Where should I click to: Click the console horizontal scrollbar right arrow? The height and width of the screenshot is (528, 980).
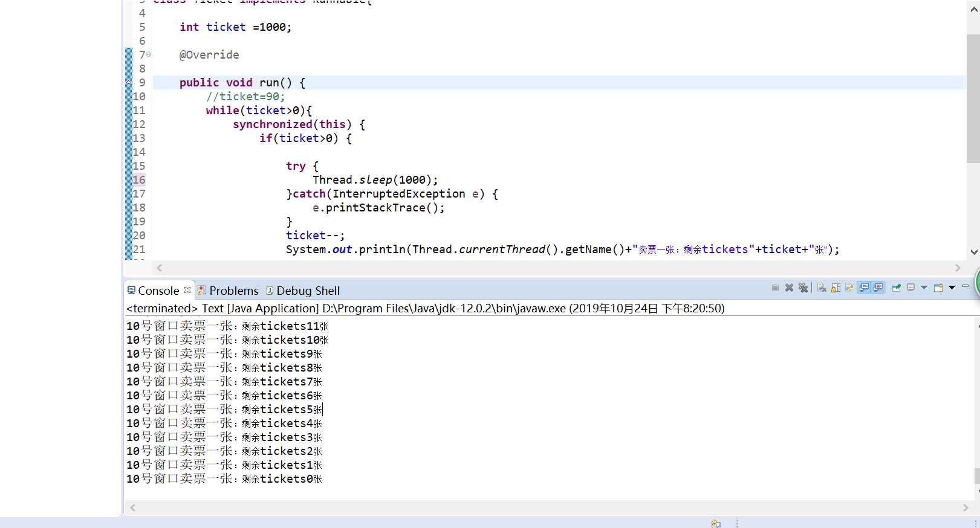click(x=965, y=508)
